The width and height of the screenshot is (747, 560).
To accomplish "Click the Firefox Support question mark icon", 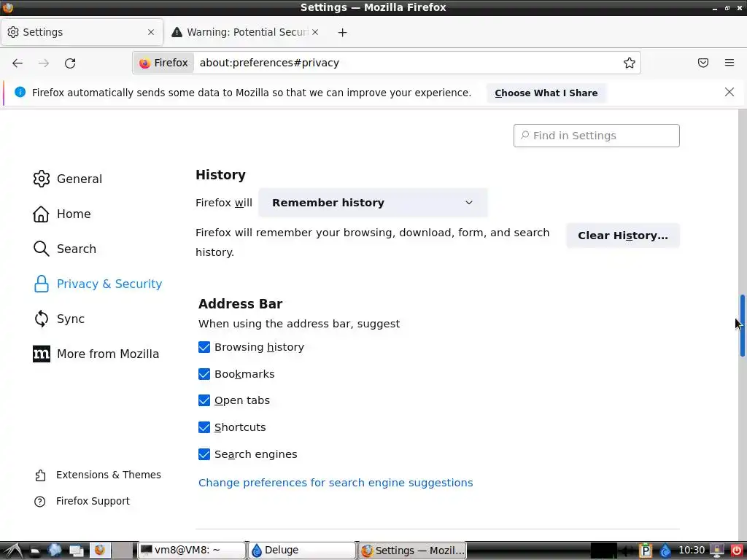I will (x=40, y=502).
